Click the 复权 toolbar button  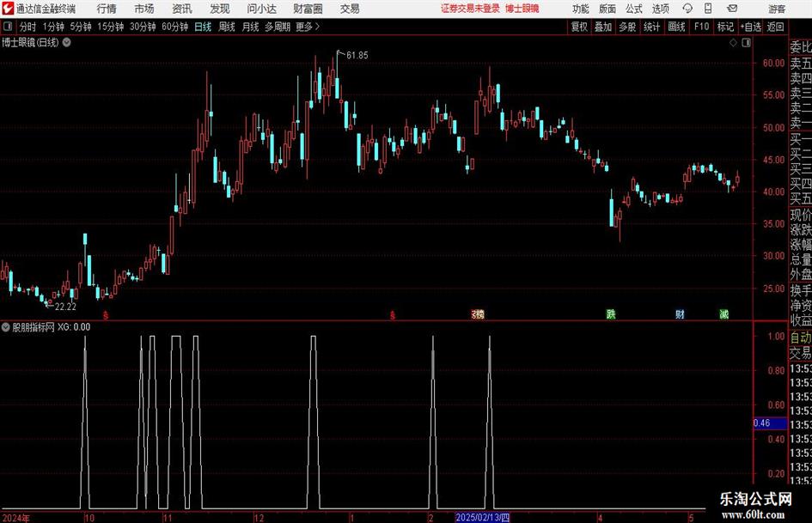[x=579, y=27]
